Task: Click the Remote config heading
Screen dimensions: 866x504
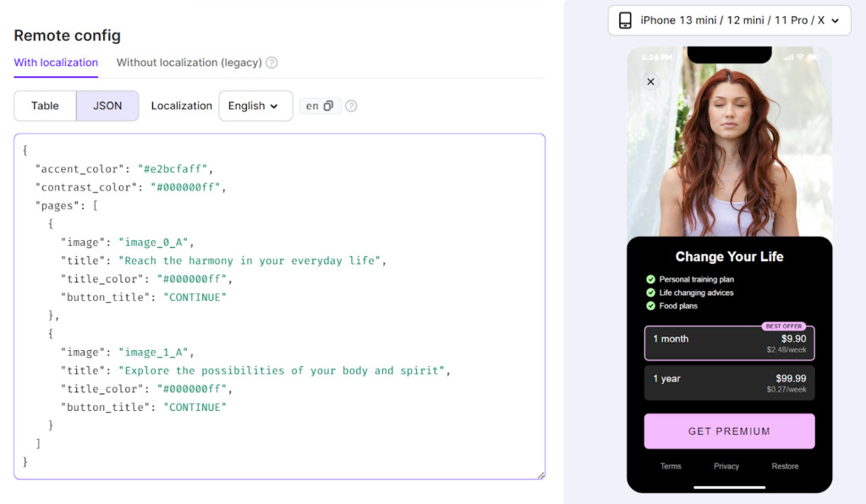Action: click(68, 36)
